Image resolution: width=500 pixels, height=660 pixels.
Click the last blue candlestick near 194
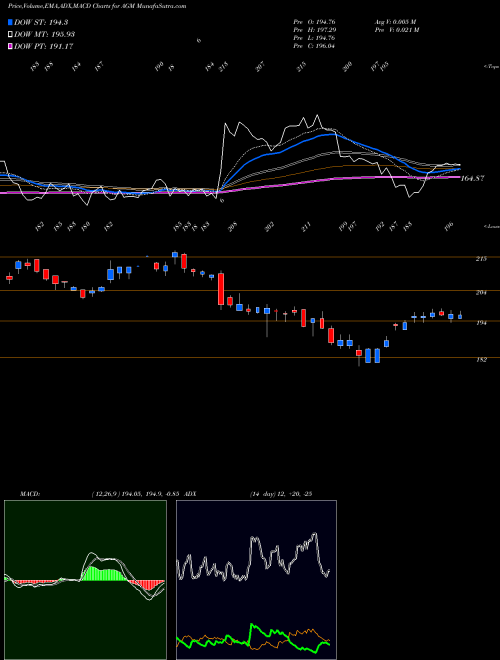460,317
